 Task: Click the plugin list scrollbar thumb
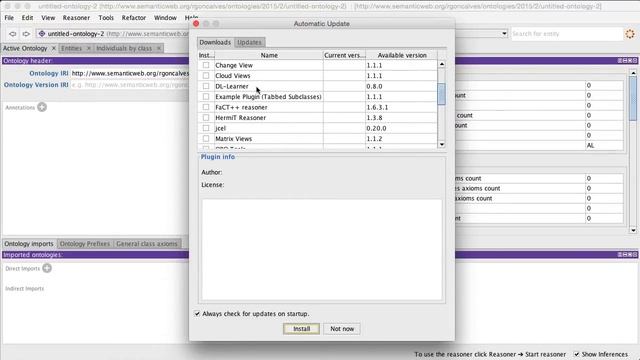click(x=442, y=94)
